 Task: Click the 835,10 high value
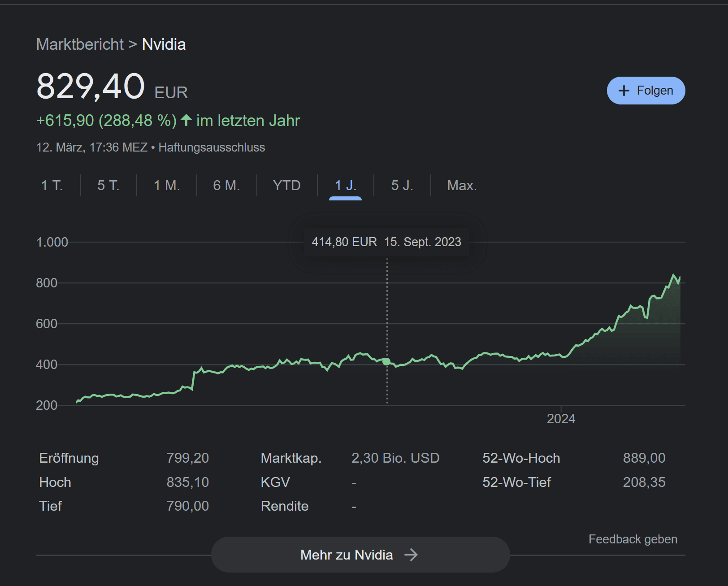(x=187, y=482)
